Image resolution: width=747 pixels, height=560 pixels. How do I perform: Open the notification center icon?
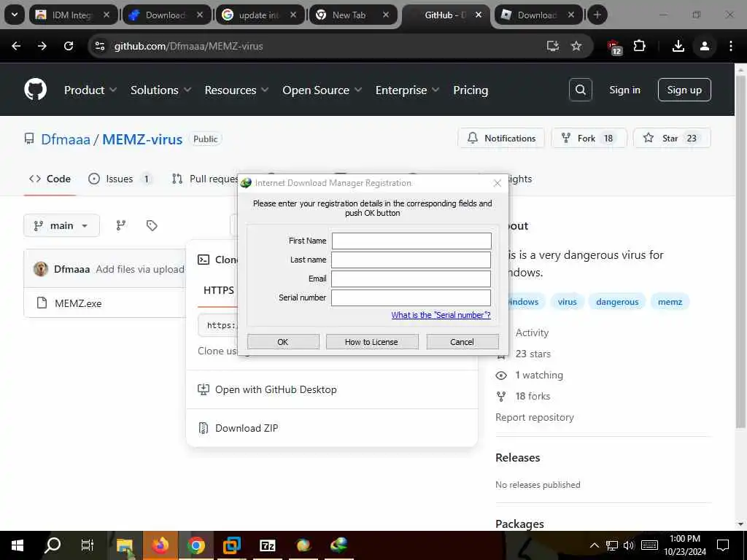coord(723,545)
